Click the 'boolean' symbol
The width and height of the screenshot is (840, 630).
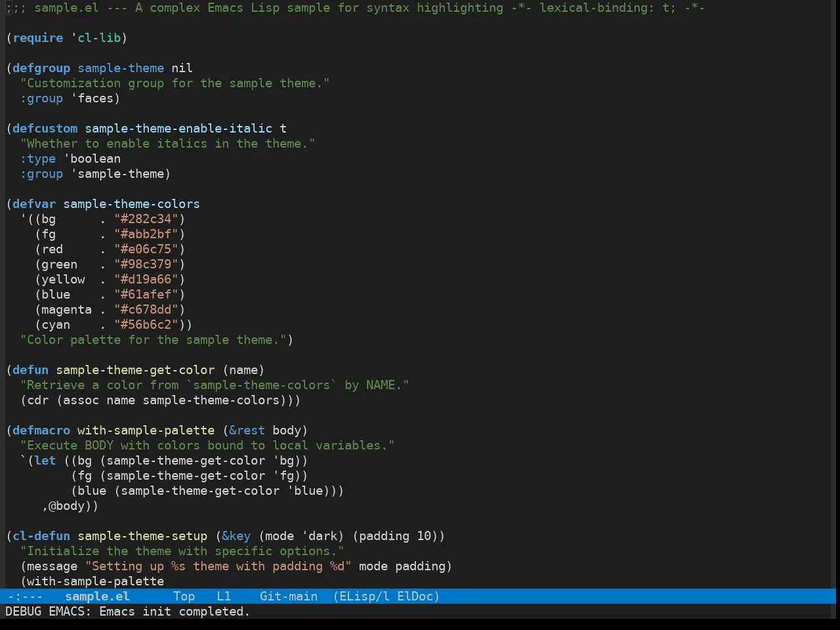[96, 158]
